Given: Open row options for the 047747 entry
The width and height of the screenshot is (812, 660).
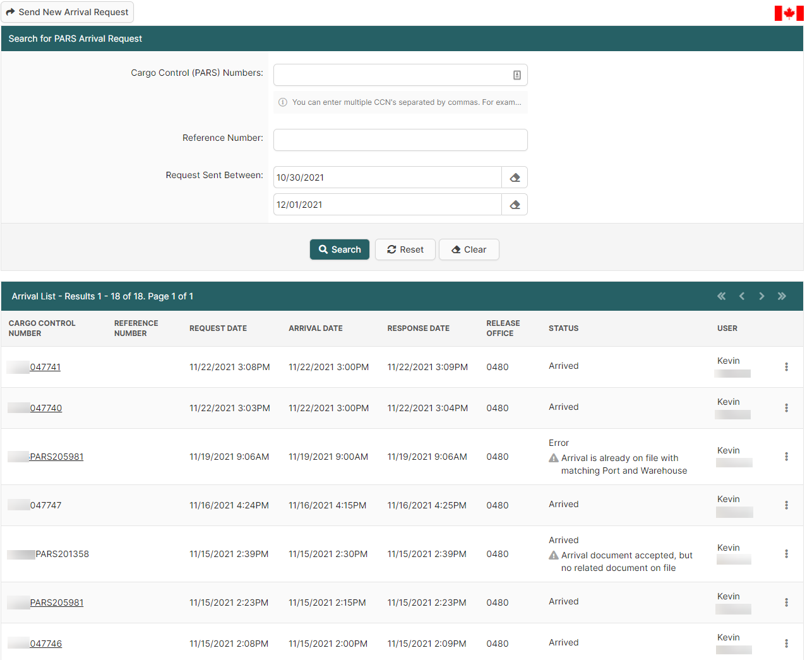Looking at the screenshot, I should [x=786, y=505].
